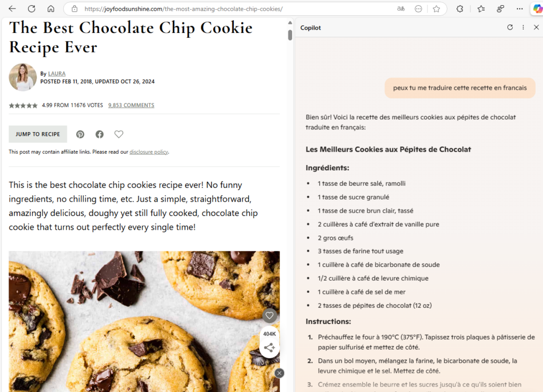Click the translate page icon in address bar

coord(401,8)
